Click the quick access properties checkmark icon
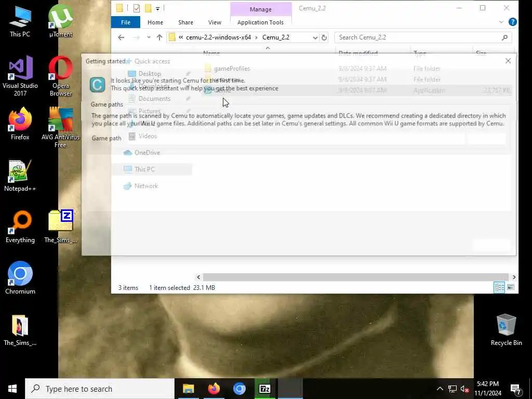This screenshot has width=532, height=399. (137, 8)
